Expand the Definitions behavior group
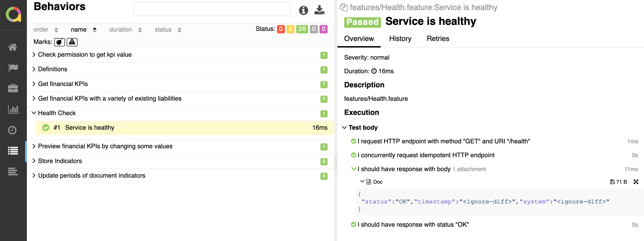The width and height of the screenshot is (644, 241). point(52,69)
